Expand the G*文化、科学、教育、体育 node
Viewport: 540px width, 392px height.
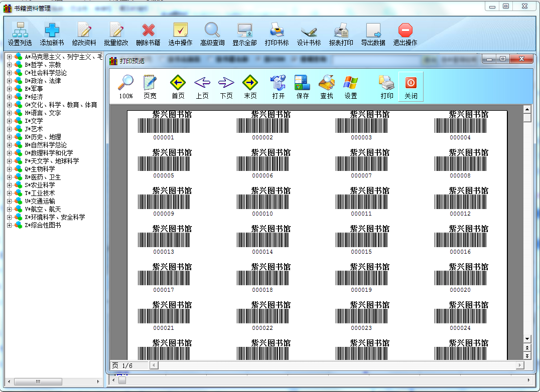click(x=10, y=105)
